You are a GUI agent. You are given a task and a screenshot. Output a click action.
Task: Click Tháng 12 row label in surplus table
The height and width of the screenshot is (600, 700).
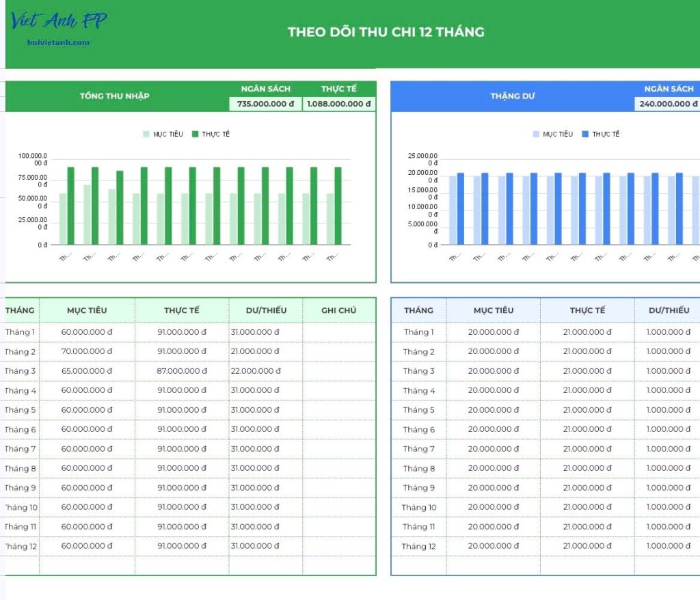[x=419, y=547]
